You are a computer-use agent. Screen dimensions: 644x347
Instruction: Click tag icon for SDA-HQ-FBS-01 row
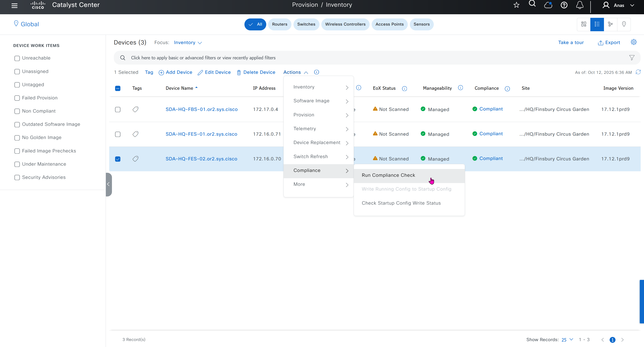coord(135,109)
